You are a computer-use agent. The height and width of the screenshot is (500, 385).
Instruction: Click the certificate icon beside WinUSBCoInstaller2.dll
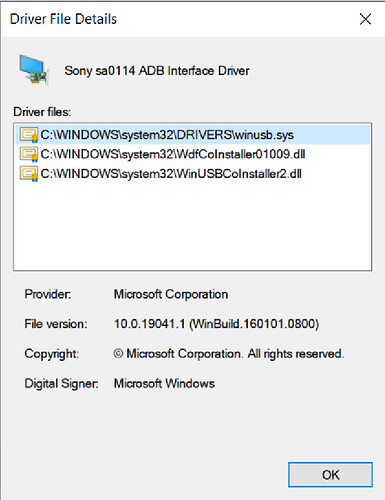(28, 174)
